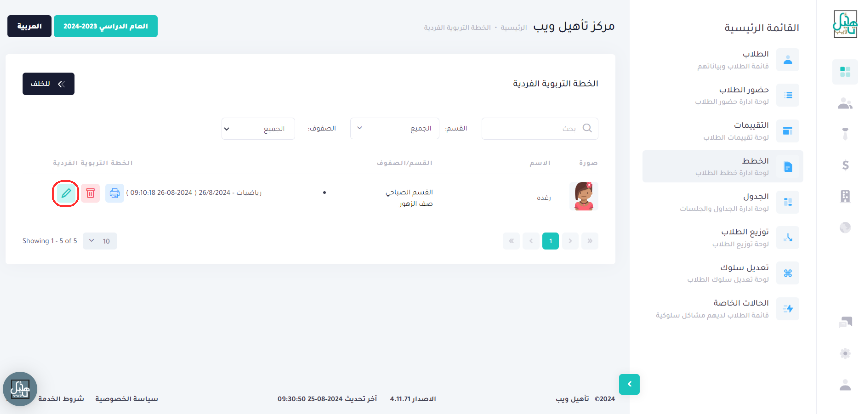Open تعديل سلوك menu entry

[723, 273]
